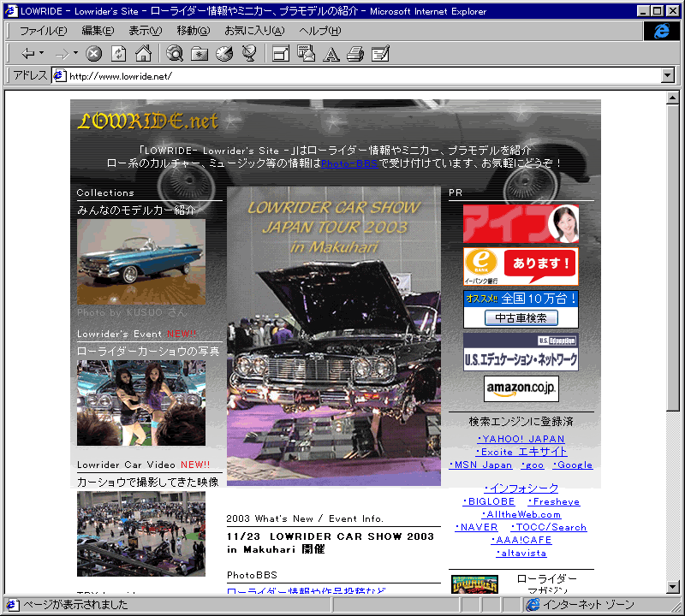Open the Mail toolbar icon

pyautogui.click(x=306, y=54)
